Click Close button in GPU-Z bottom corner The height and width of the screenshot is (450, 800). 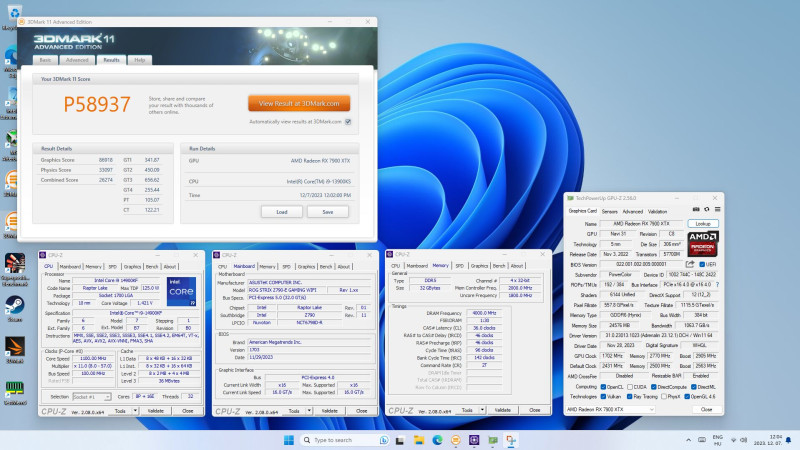tap(706, 409)
